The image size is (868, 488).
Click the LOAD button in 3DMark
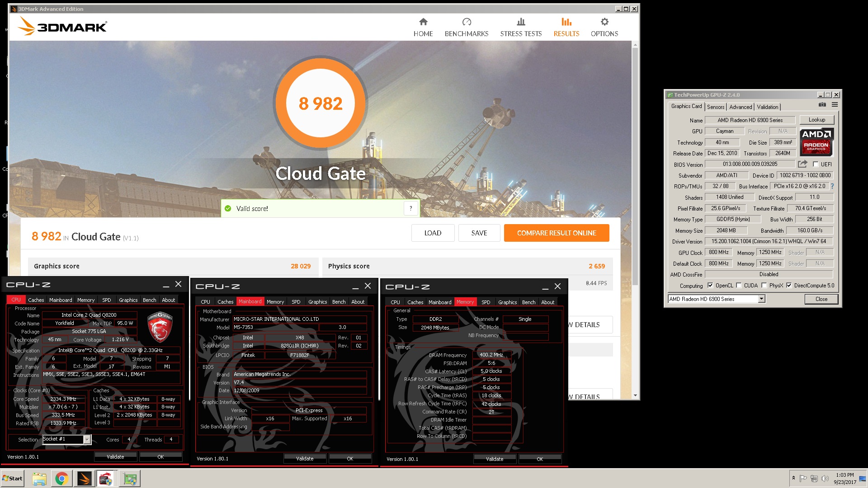pyautogui.click(x=433, y=233)
